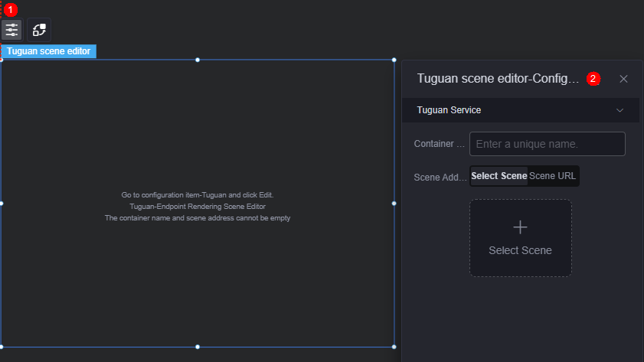Click the red badge numbered 1
The image size is (644, 362).
[x=10, y=9]
